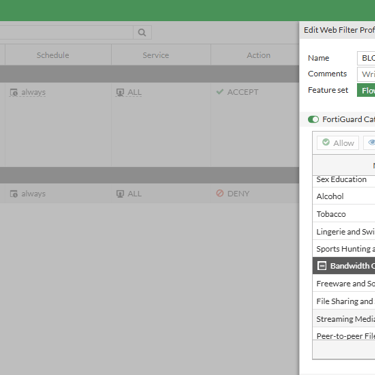Click the service icon in DENY row
The width and height of the screenshot is (375, 375).
point(120,194)
